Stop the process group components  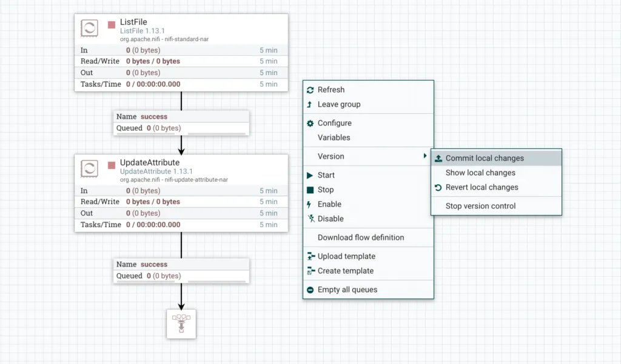click(x=325, y=190)
